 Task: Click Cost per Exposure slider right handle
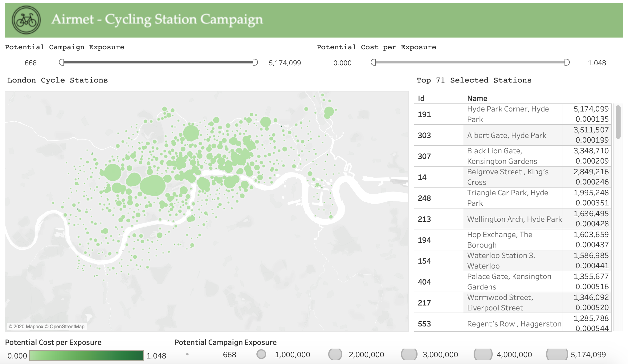pyautogui.click(x=567, y=63)
